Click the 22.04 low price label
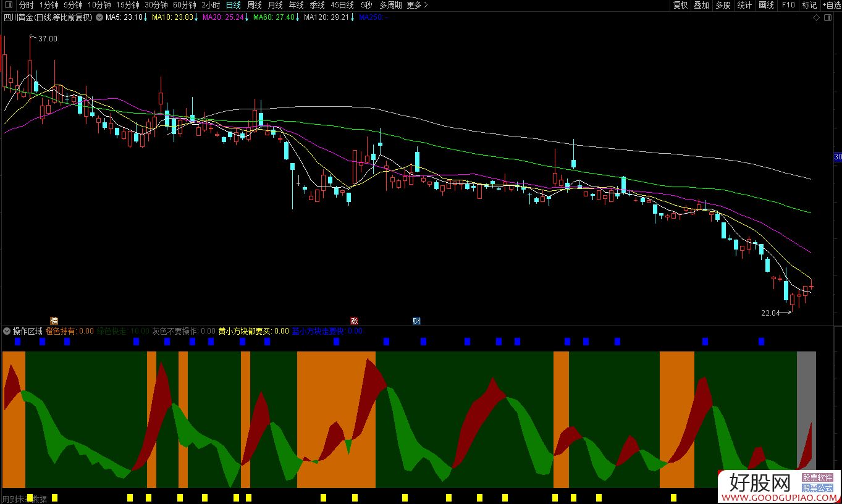Screen dimensions: 842x504 click(770, 313)
